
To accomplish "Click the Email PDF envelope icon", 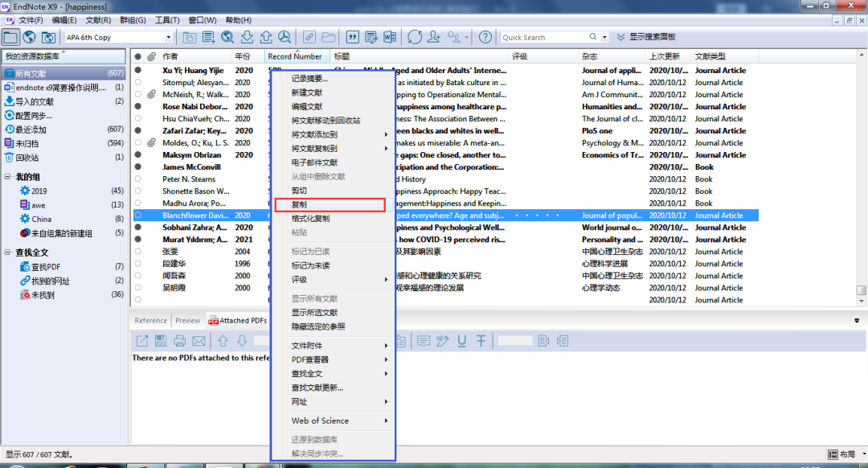I will pos(199,341).
